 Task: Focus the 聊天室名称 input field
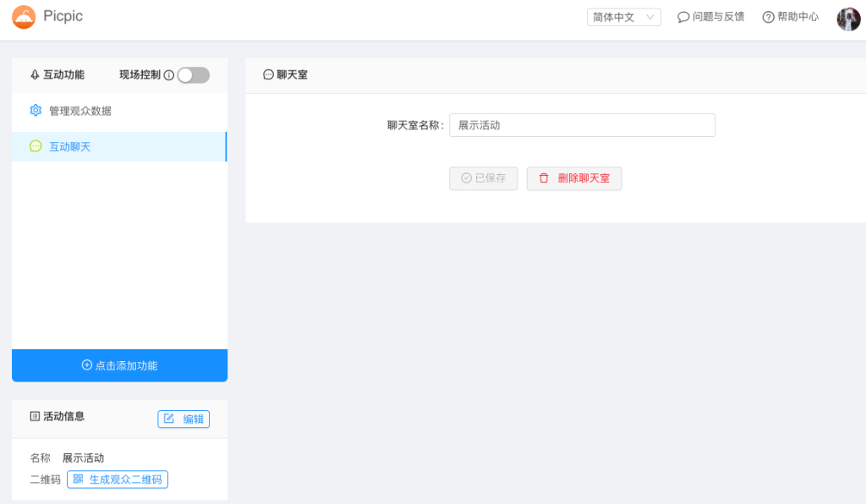(x=582, y=125)
